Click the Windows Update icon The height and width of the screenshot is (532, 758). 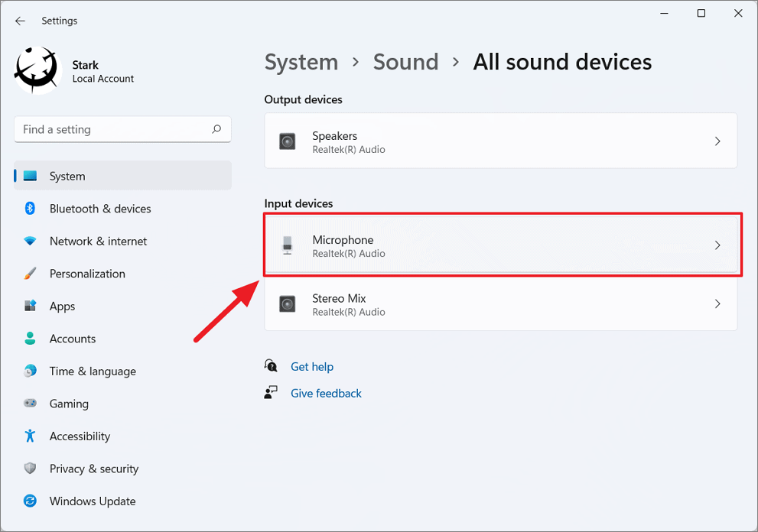click(30, 501)
